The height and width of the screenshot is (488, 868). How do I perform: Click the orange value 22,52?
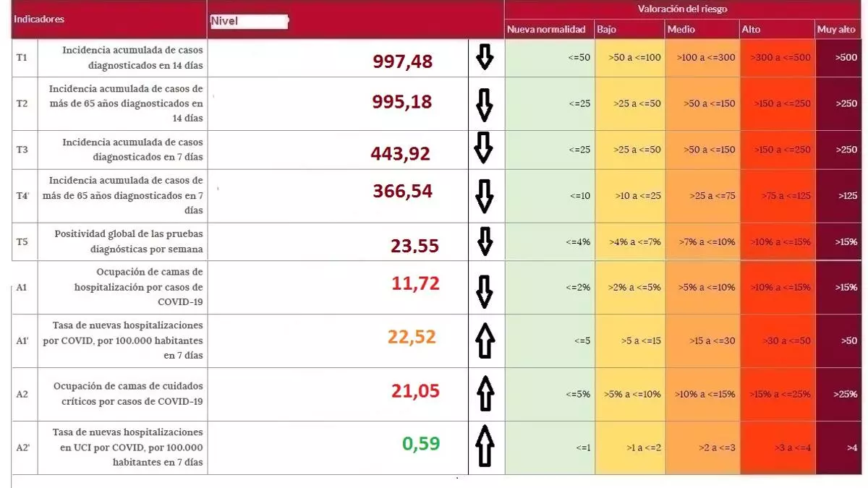point(412,336)
